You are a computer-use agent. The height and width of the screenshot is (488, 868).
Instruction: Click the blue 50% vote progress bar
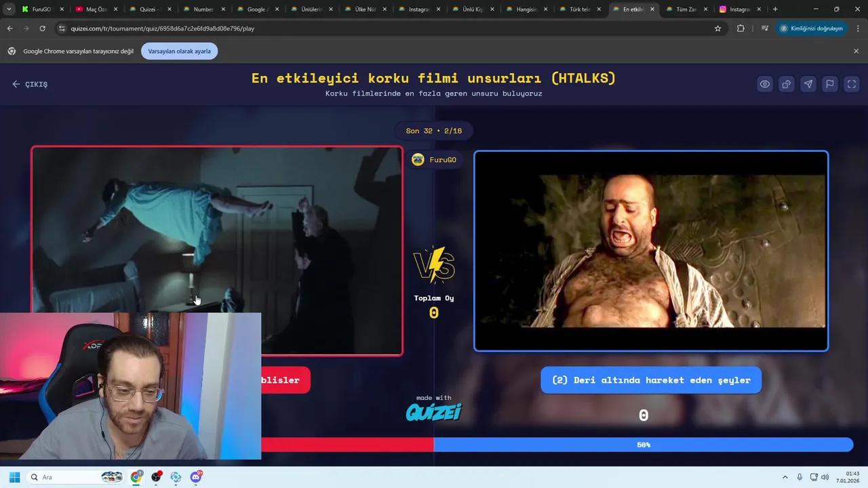click(644, 445)
